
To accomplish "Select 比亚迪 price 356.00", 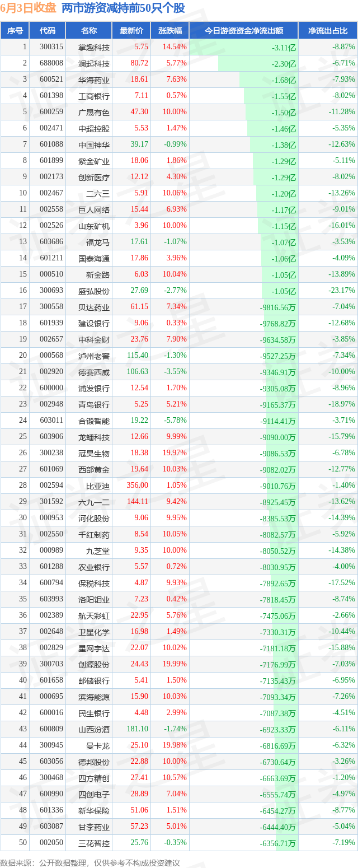I will pos(136,486).
